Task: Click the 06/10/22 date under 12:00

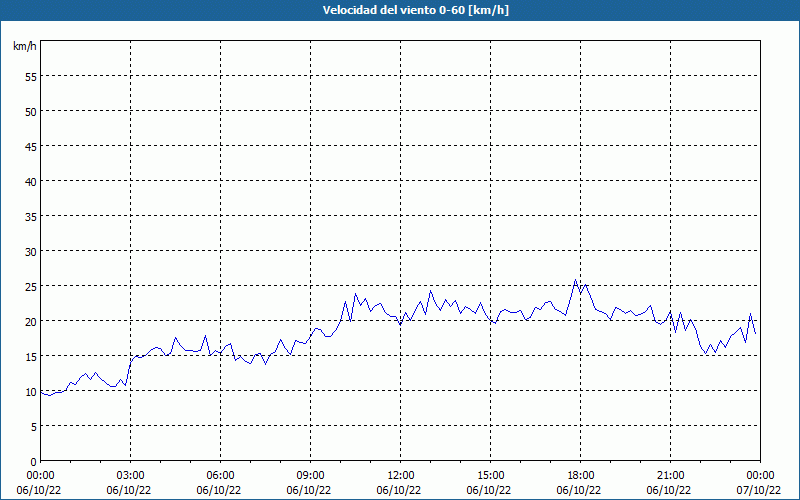Action: (399, 490)
